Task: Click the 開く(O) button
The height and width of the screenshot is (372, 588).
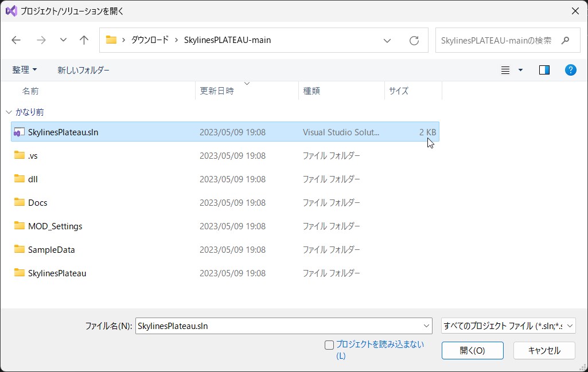Action: [472, 350]
